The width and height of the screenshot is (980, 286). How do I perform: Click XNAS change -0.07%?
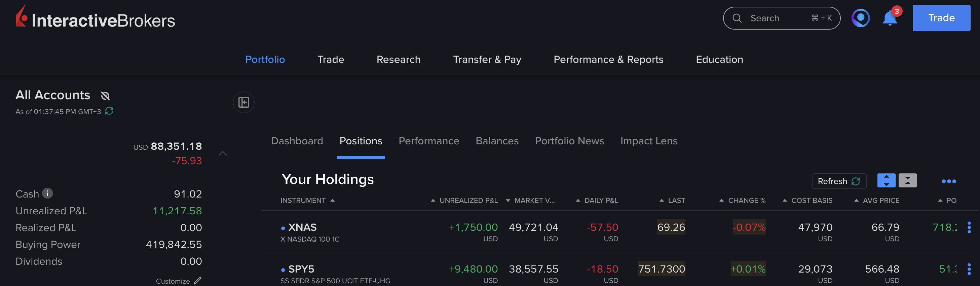749,227
